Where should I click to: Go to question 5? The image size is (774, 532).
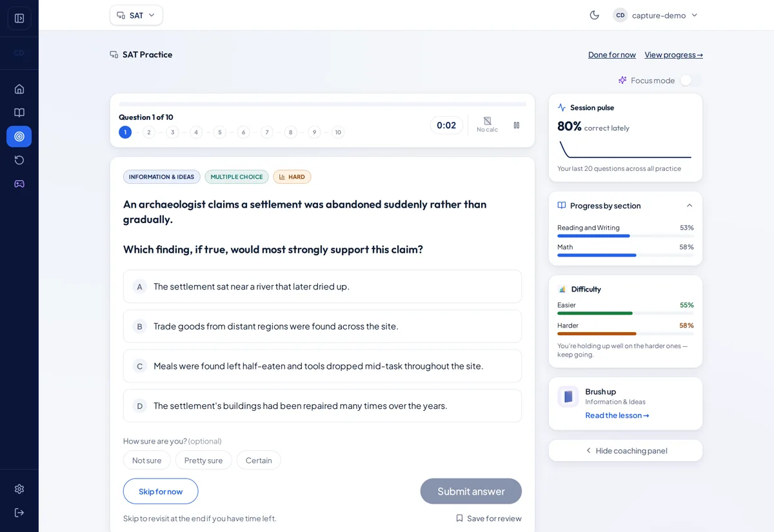220,132
